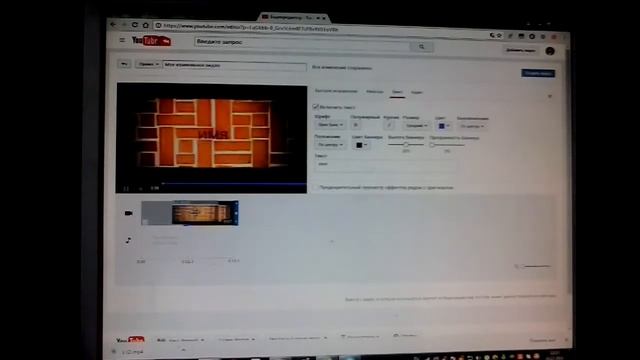
Task: Pause the preview player
Action: click(x=126, y=189)
